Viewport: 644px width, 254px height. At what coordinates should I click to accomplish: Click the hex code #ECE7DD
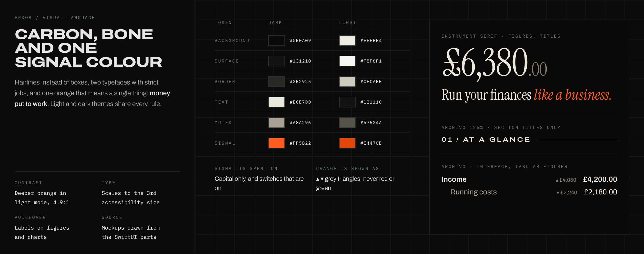tap(300, 102)
